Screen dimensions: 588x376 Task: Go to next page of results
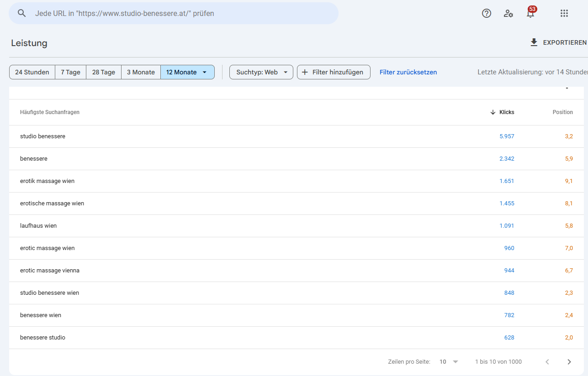pos(569,362)
